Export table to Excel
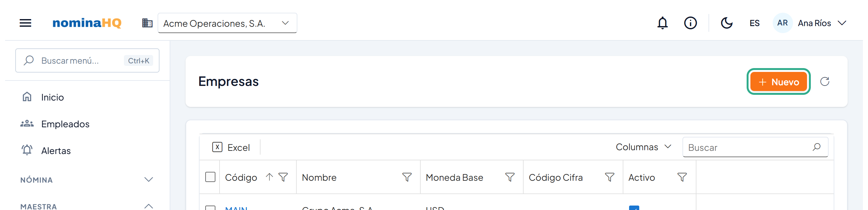This screenshot has width=868, height=210. click(x=231, y=147)
